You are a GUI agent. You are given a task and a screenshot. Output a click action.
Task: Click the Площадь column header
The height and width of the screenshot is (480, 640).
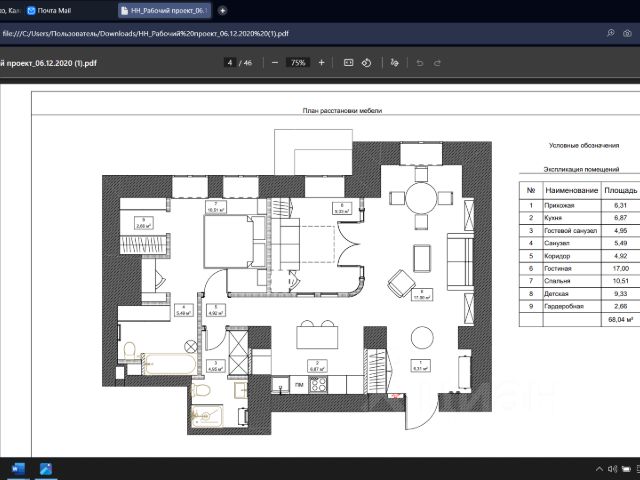click(x=620, y=190)
